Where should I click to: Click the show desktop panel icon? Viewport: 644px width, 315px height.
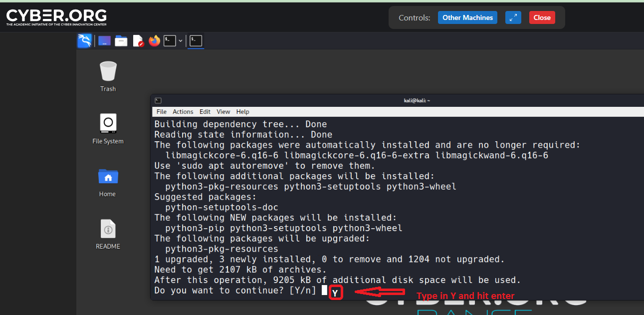(104, 41)
